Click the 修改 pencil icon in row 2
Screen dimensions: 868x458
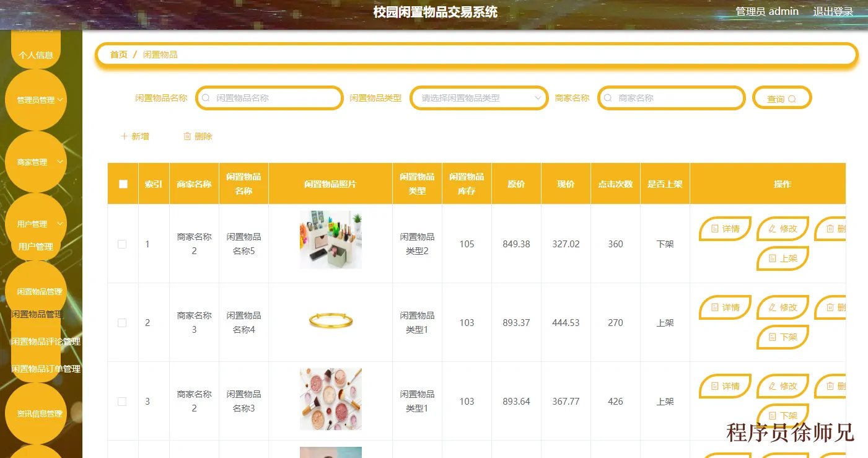pyautogui.click(x=772, y=307)
